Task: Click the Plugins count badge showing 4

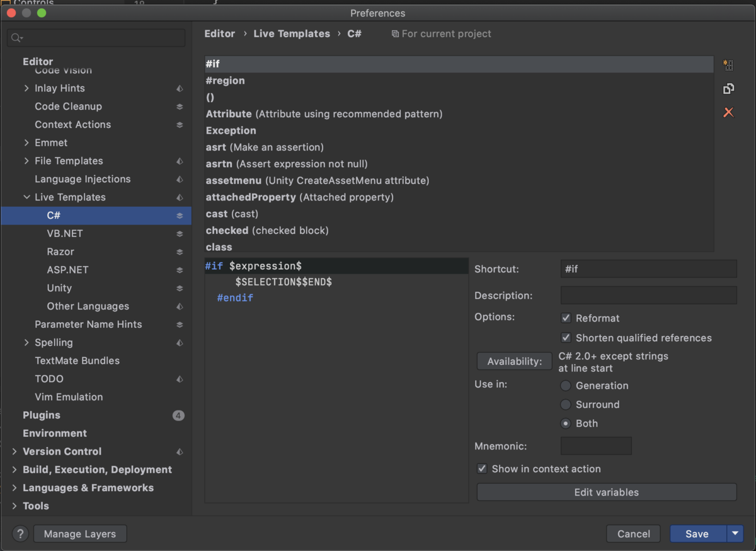Action: coord(178,415)
